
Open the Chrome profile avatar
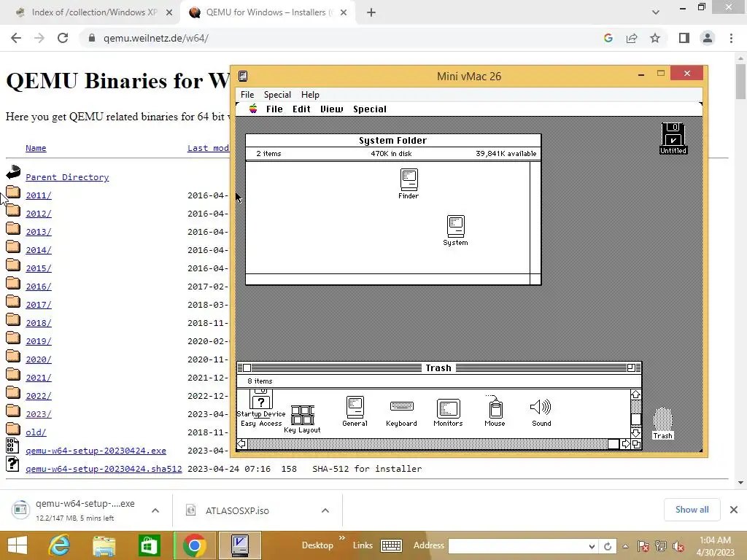(x=708, y=38)
